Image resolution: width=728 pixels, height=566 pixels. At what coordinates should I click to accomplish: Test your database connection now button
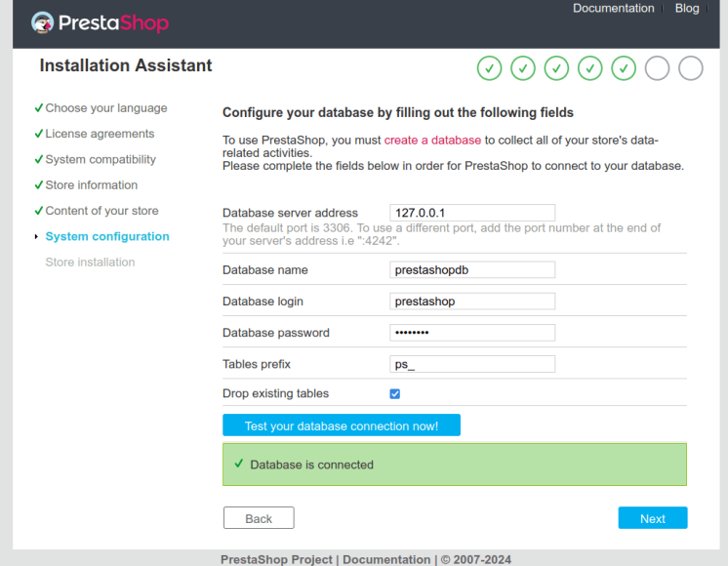point(342,425)
